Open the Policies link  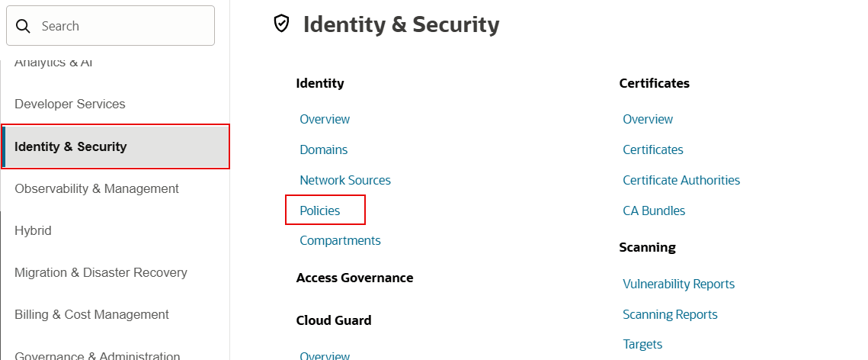(x=319, y=211)
